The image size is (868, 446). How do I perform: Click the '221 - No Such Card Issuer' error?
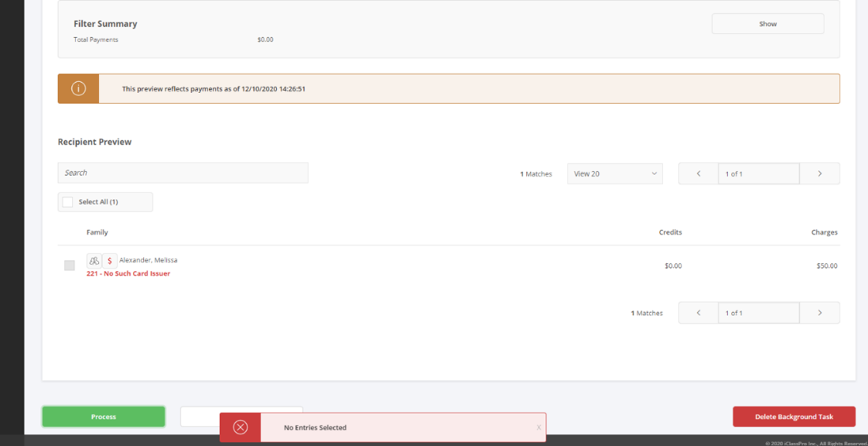tap(128, 274)
